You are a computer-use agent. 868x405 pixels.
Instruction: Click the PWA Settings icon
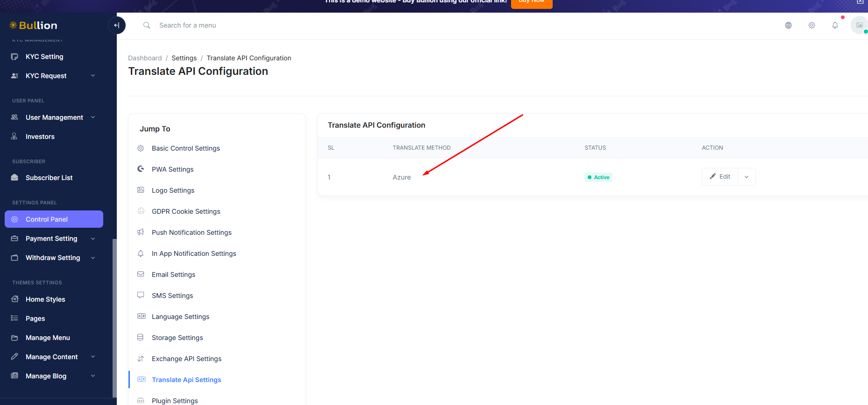click(x=141, y=169)
